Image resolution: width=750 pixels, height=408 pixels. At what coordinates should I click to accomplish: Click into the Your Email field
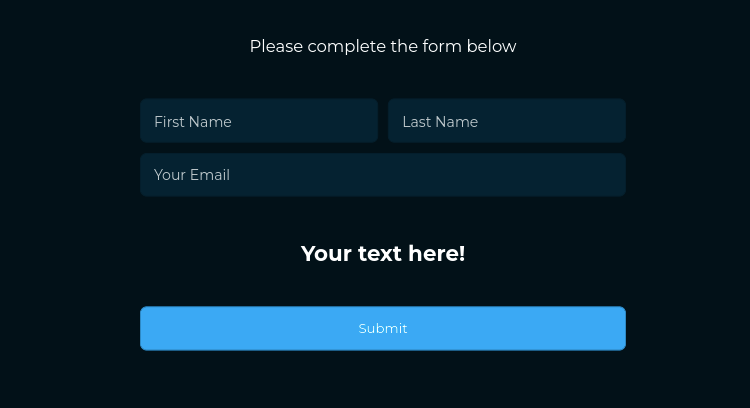click(382, 175)
